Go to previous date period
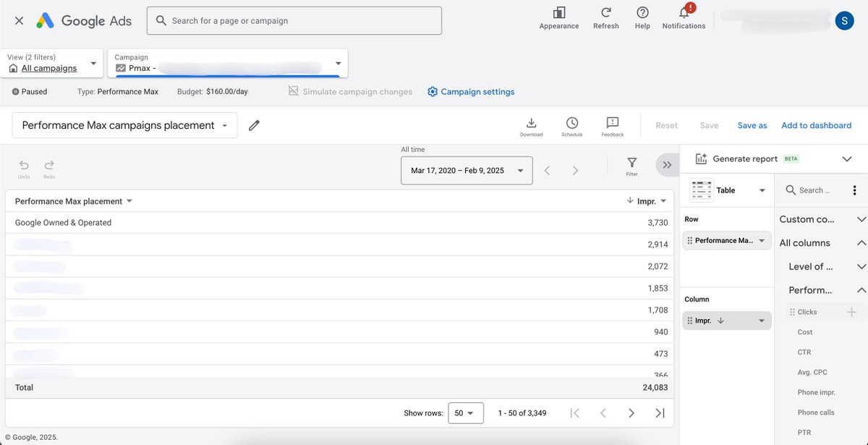 pos(548,171)
